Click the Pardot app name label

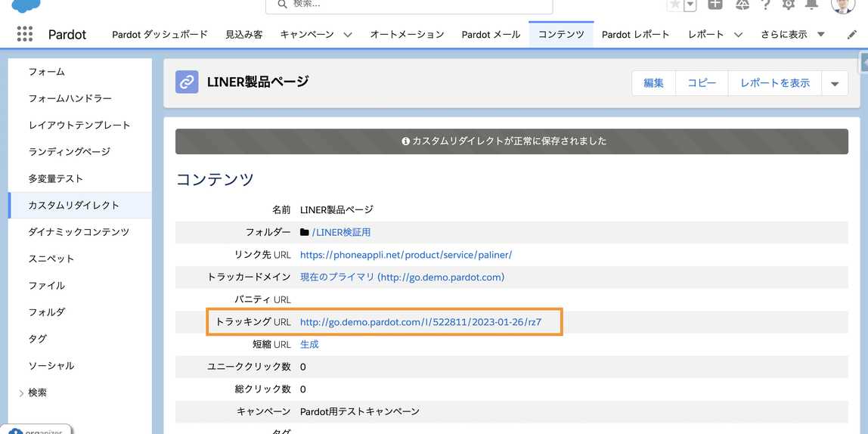tap(67, 34)
